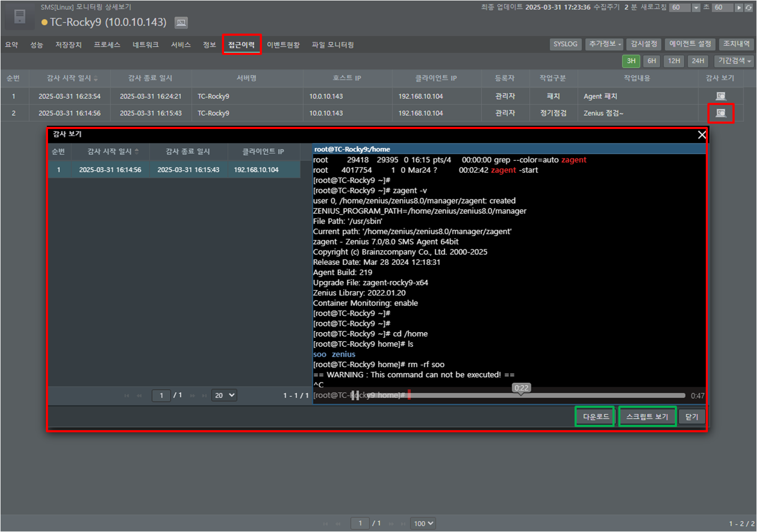
Task: Open the 추가정보 dropdown menu
Action: pyautogui.click(x=605, y=44)
